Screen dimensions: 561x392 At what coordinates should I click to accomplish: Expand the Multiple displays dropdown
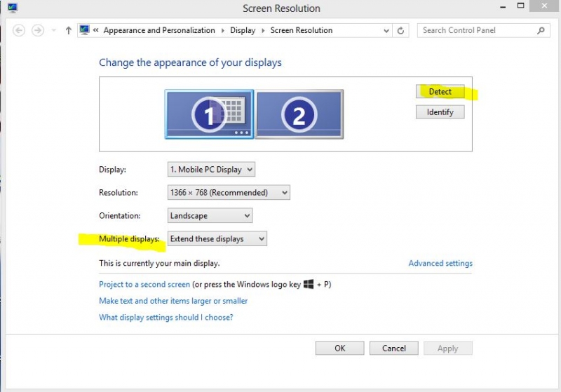[217, 239]
